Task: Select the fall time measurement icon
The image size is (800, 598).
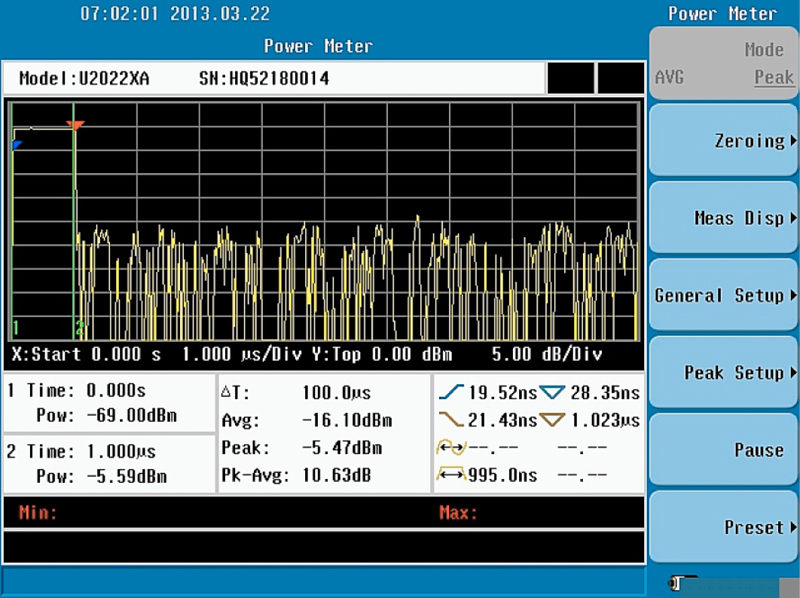Action: point(455,420)
